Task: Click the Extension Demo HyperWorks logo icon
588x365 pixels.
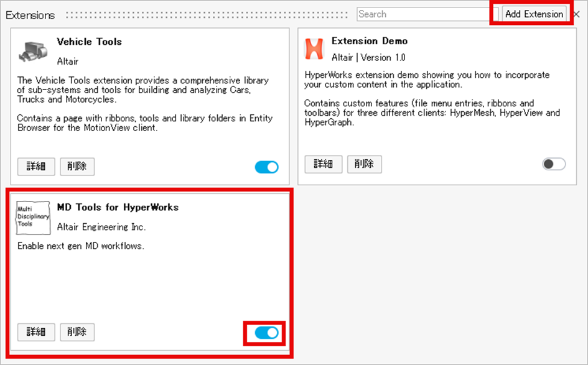Action: click(x=314, y=49)
